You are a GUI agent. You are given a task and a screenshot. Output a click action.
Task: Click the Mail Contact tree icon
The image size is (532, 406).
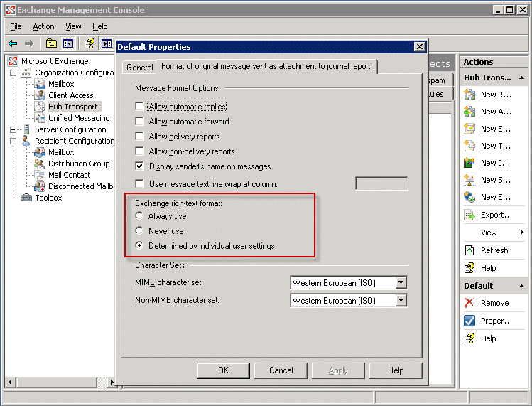pyautogui.click(x=39, y=175)
